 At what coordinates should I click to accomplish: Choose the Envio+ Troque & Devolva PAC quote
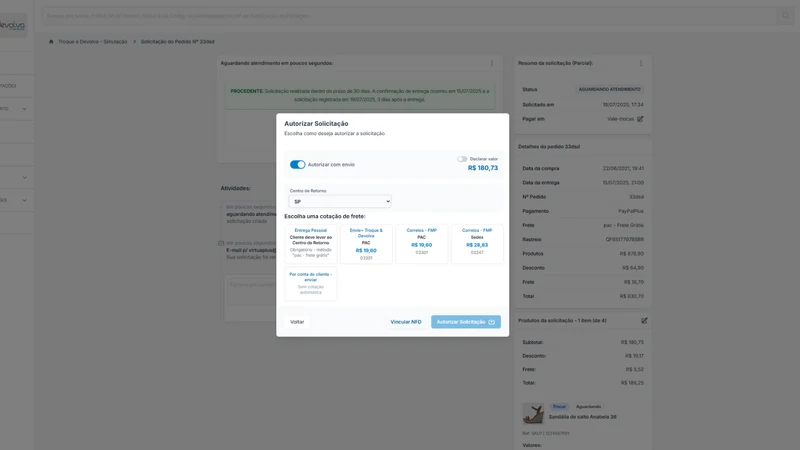click(x=366, y=243)
